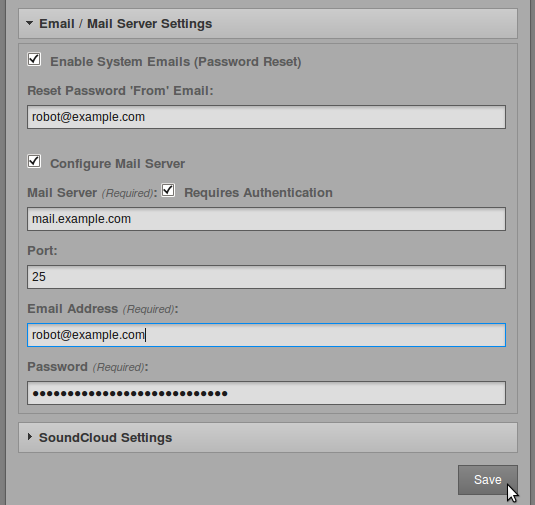This screenshot has height=505, width=535.
Task: Collapse Email / Mail Server Settings arrow
Action: tap(29, 23)
